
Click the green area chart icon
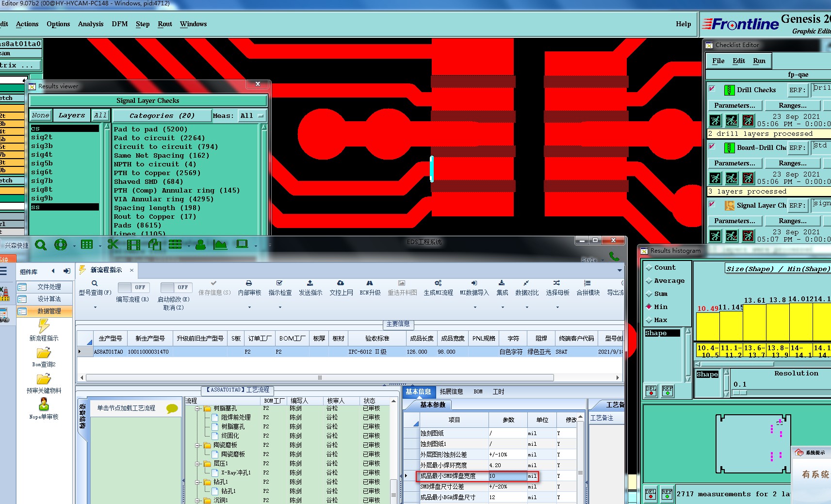[220, 244]
